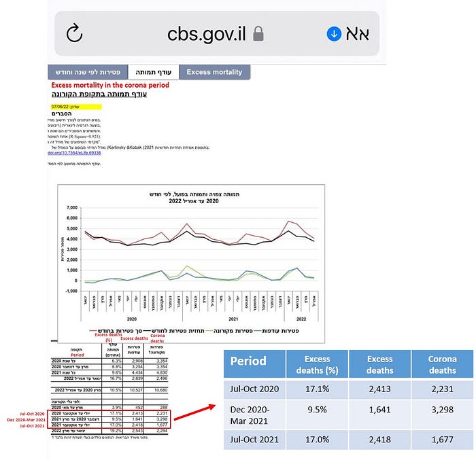Select legend entry פטירות מקורונה

pos(229,331)
